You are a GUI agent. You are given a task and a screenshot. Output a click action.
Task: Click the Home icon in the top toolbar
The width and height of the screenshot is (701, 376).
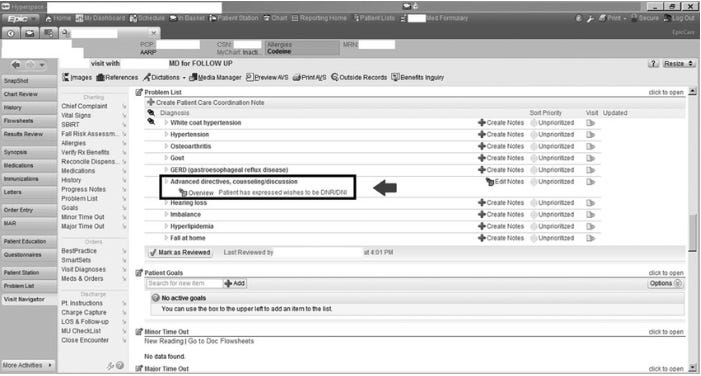[48, 18]
